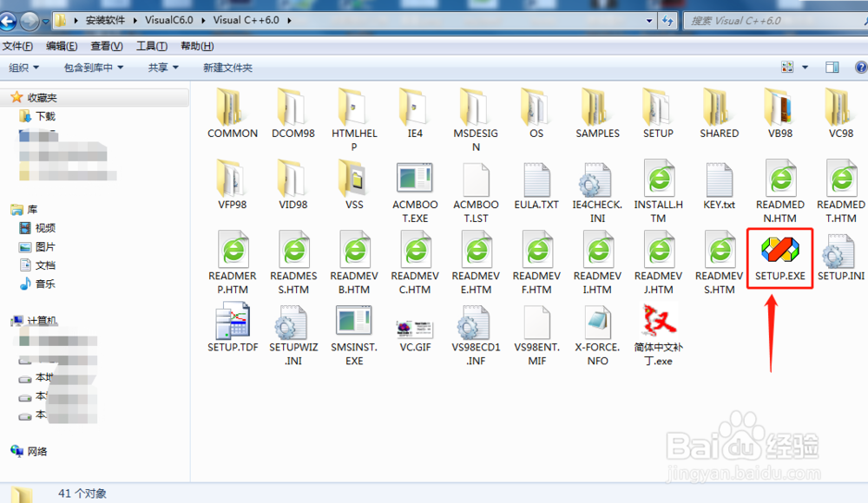Open the HTMLHELP folder
The image size is (868, 503).
[354, 120]
